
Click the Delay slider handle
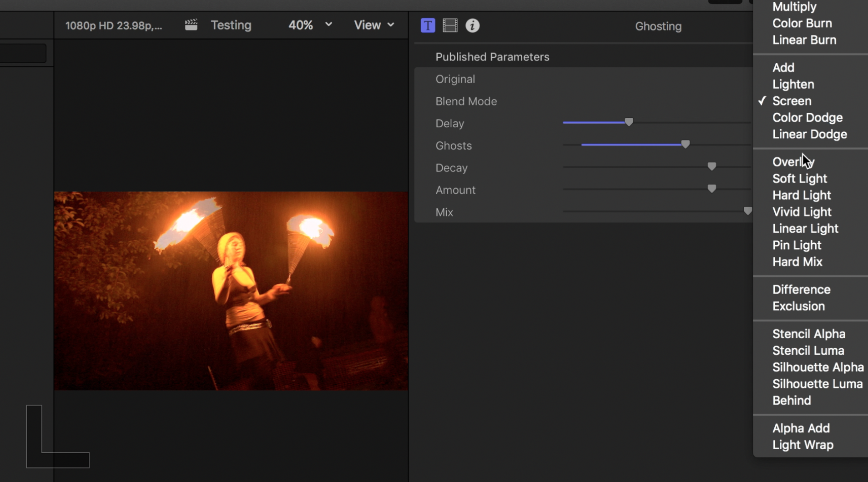tap(629, 122)
